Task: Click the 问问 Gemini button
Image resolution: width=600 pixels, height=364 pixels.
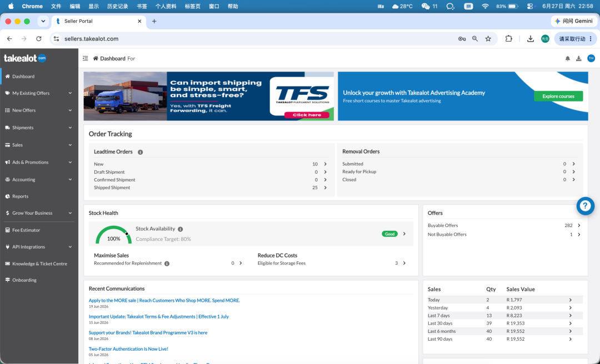Action: click(574, 21)
